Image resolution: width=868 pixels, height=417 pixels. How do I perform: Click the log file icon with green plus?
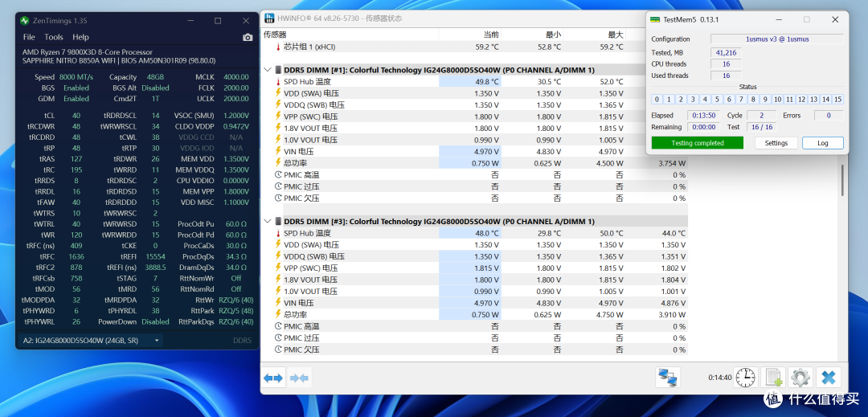click(773, 378)
